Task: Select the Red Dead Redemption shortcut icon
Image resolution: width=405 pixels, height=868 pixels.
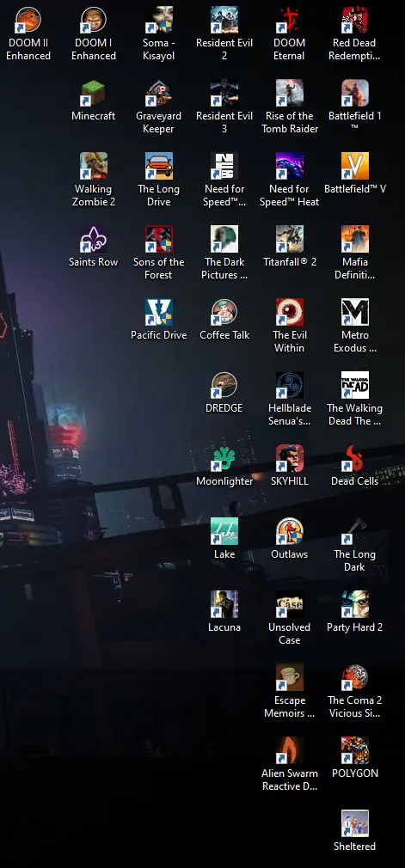Action: (355, 21)
